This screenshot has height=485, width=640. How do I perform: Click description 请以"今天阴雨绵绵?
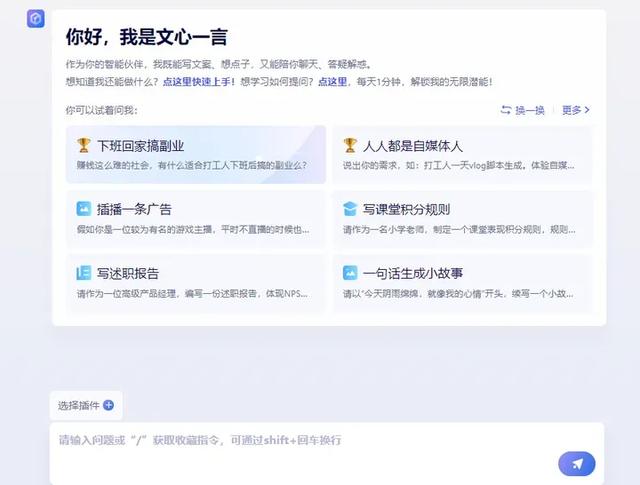coord(458,294)
